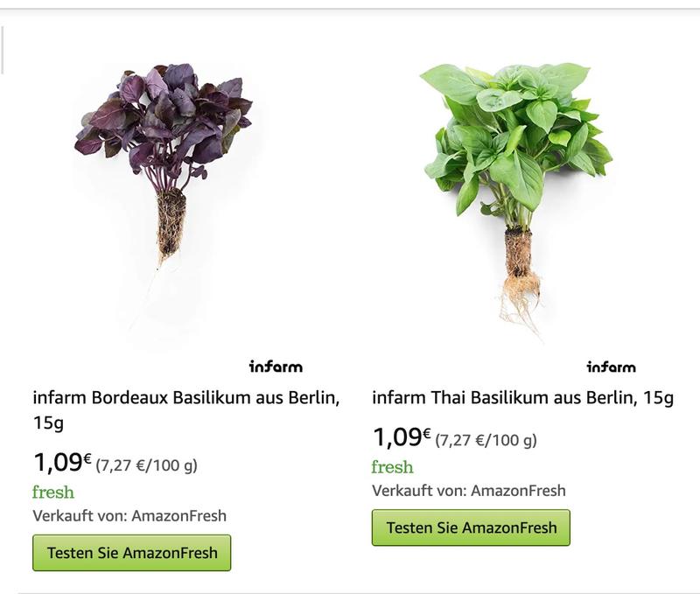Image resolution: width=700 pixels, height=594 pixels.
Task: Click the green fresh label for Bordeaux Basilikum
Action: [x=53, y=493]
